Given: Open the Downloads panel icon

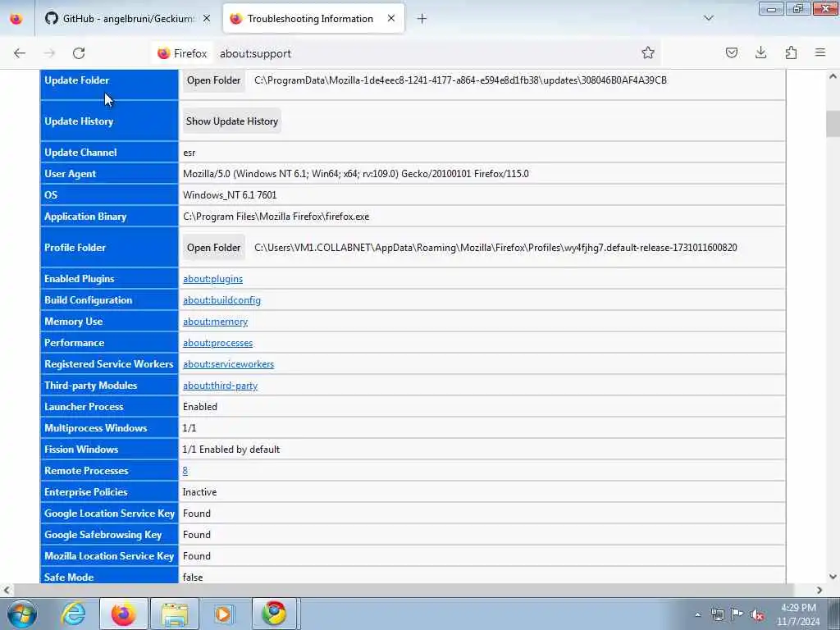Looking at the screenshot, I should click(760, 52).
